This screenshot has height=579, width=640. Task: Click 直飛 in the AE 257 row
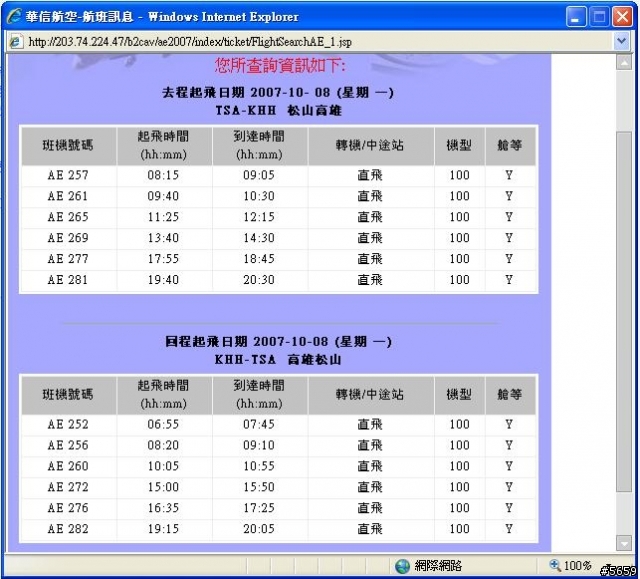[370, 175]
